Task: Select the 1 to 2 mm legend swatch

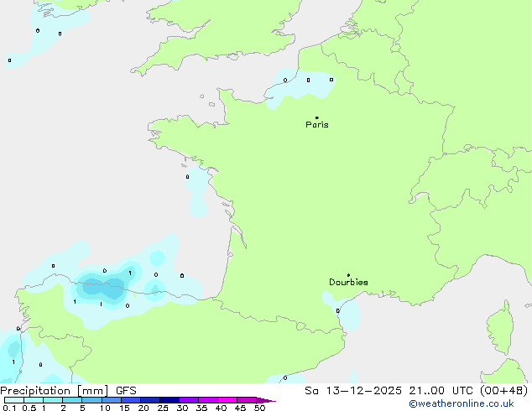Action: (53, 400)
